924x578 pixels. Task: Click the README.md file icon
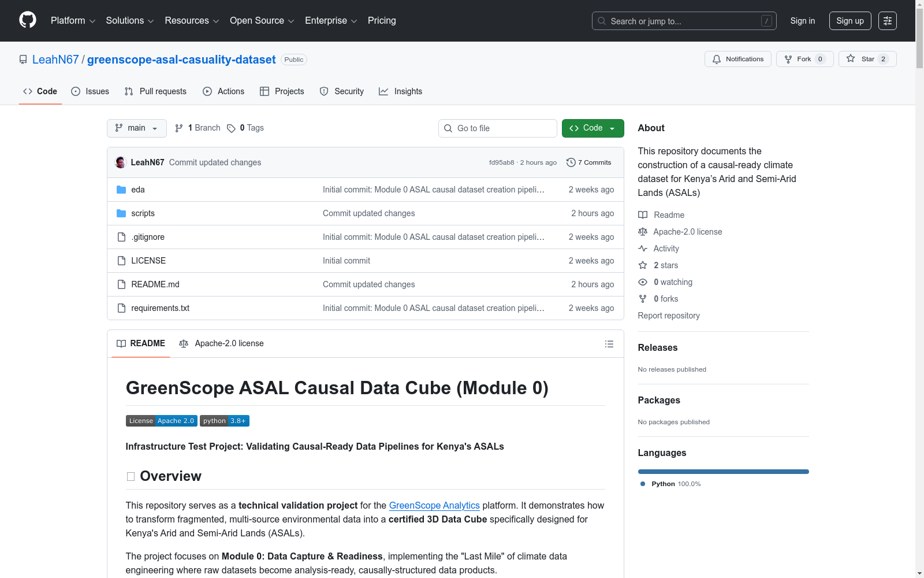coord(121,284)
